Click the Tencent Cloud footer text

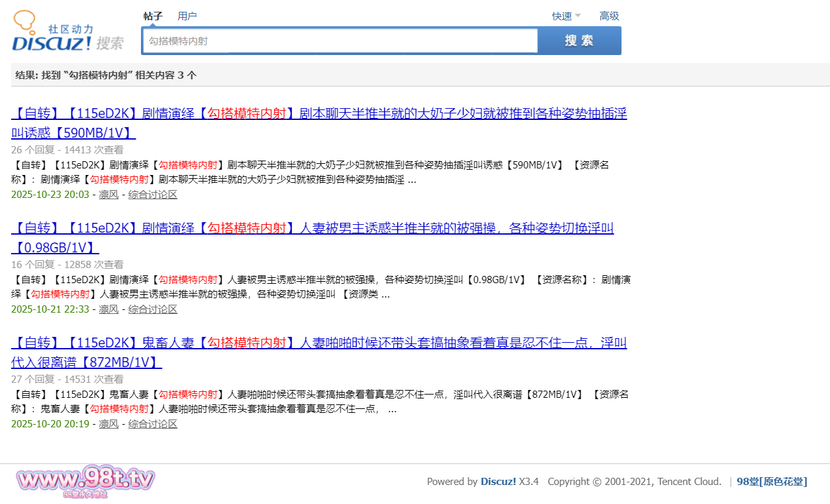688,482
